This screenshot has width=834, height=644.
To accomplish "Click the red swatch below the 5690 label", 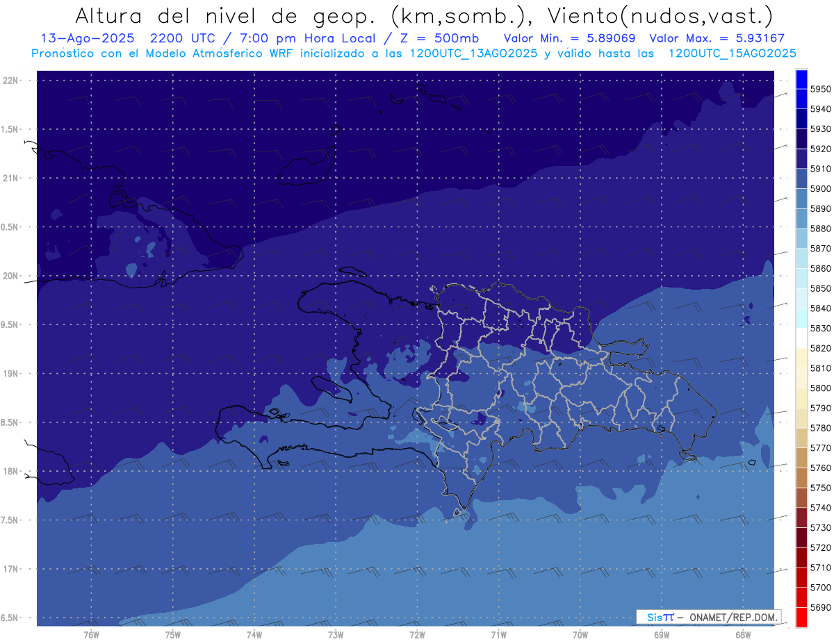I will [x=801, y=617].
